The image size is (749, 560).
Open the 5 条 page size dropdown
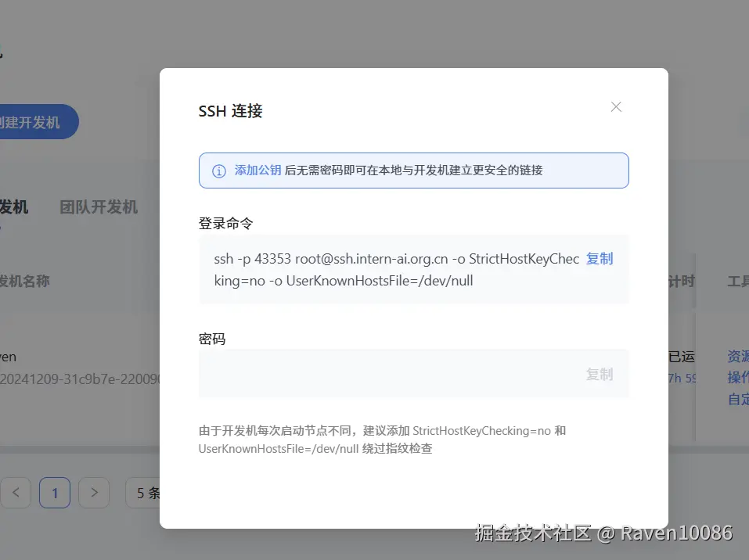click(x=143, y=493)
